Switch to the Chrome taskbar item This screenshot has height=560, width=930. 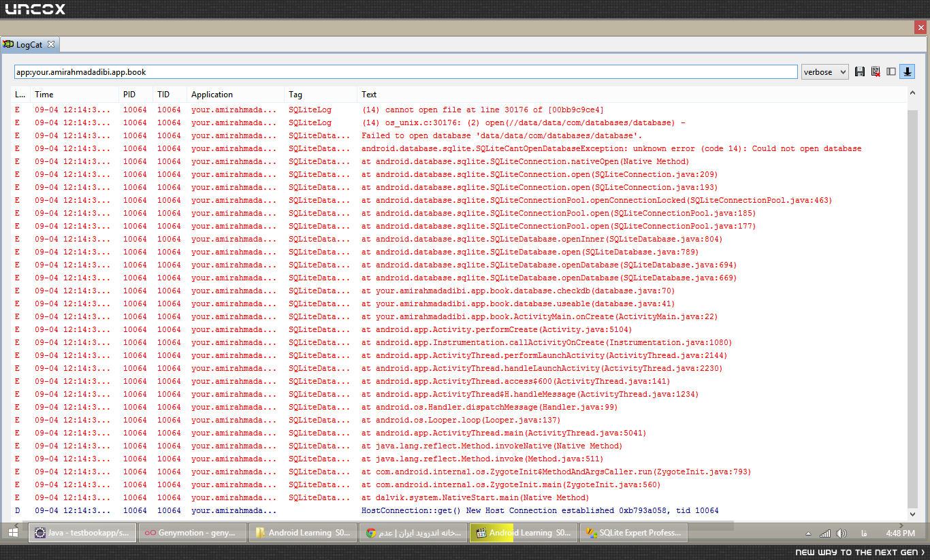[x=413, y=533]
